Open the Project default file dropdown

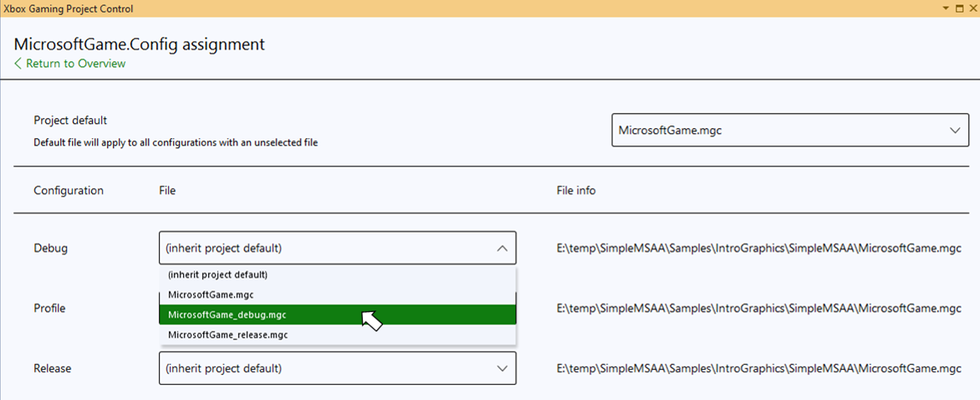tap(790, 130)
